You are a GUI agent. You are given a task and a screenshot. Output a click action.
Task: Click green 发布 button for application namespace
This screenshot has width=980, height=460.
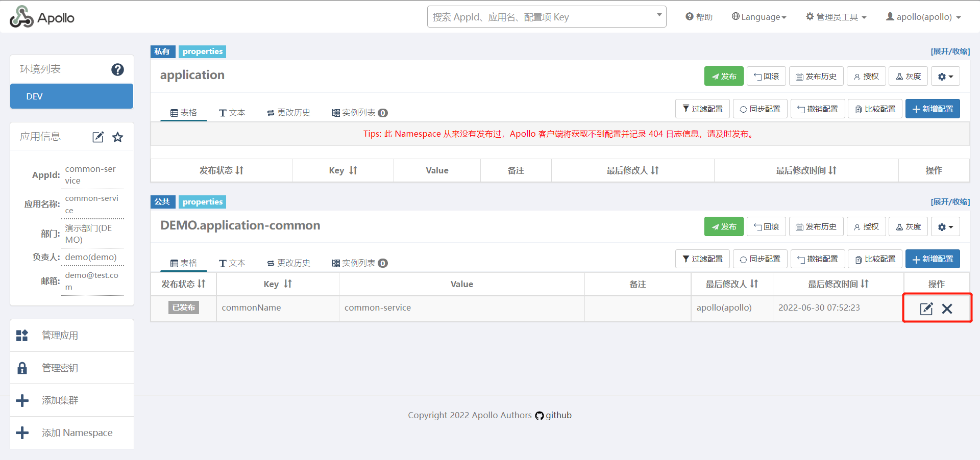[x=724, y=76]
